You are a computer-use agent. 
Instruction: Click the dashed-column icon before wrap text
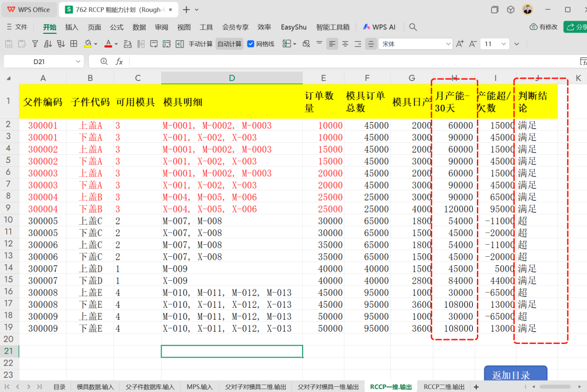[x=141, y=44]
